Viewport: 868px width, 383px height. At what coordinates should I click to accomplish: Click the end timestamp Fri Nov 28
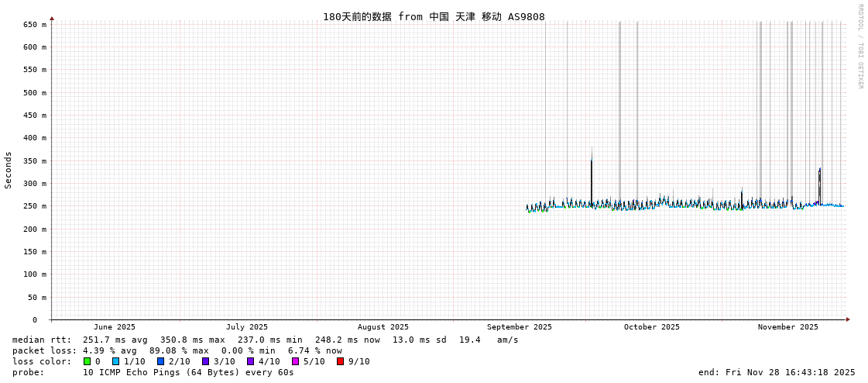coord(777,372)
